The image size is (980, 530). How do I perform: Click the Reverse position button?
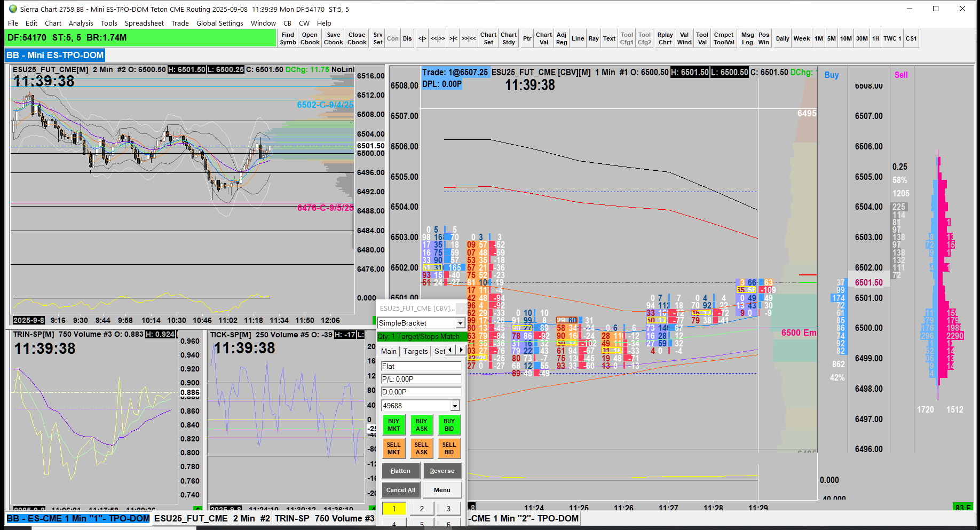[x=442, y=471]
